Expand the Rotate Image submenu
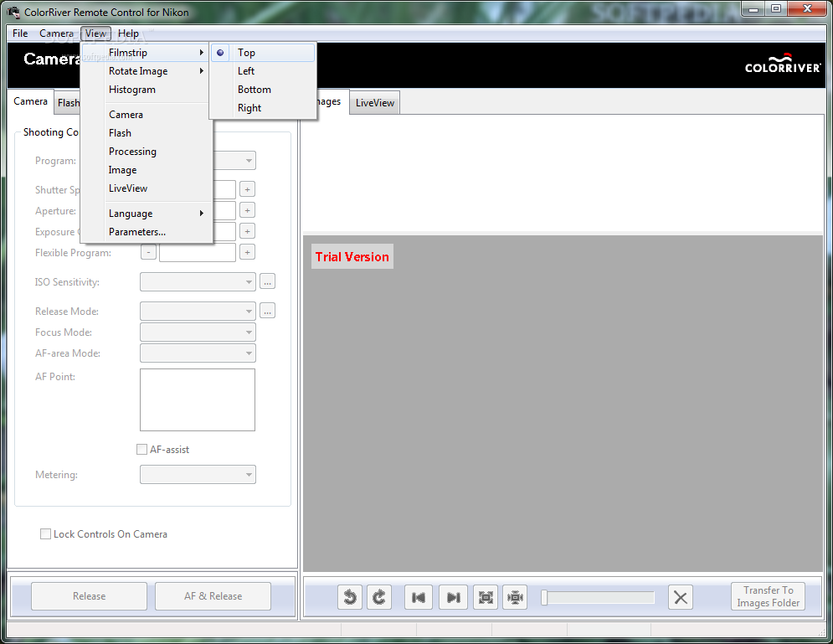This screenshot has height=644, width=833. (147, 71)
